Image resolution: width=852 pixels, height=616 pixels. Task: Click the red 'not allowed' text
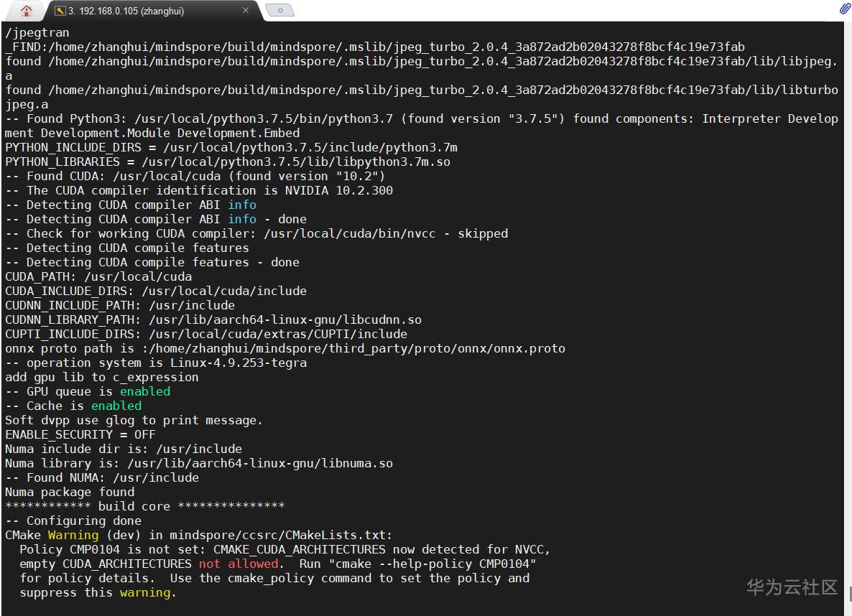[239, 564]
